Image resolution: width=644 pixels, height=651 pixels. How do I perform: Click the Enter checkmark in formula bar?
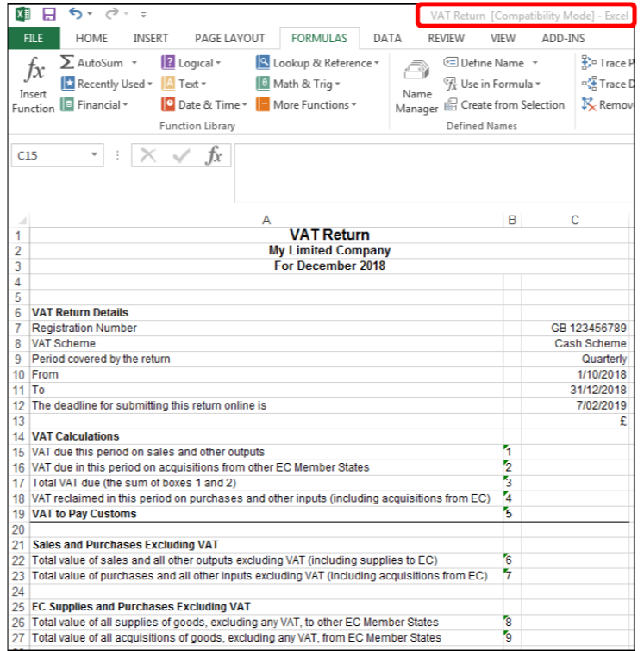[181, 156]
